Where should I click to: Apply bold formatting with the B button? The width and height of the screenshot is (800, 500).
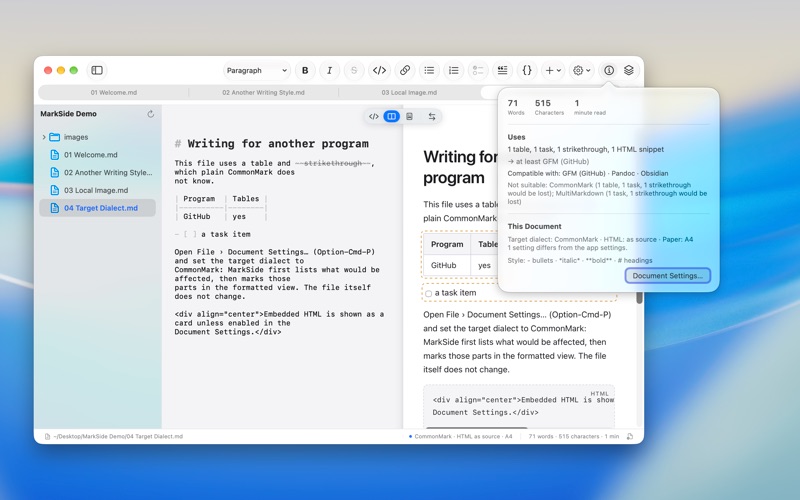(x=305, y=70)
